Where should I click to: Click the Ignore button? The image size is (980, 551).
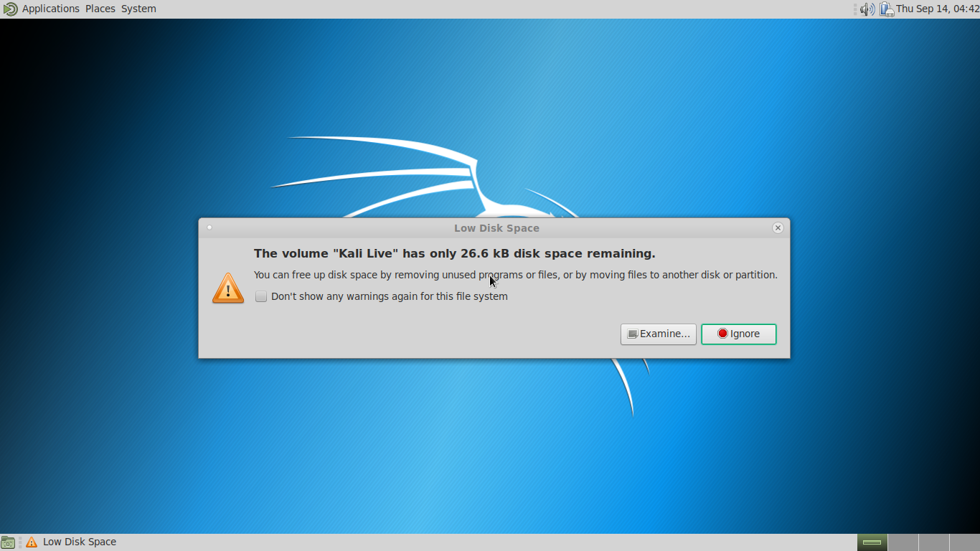coord(738,334)
